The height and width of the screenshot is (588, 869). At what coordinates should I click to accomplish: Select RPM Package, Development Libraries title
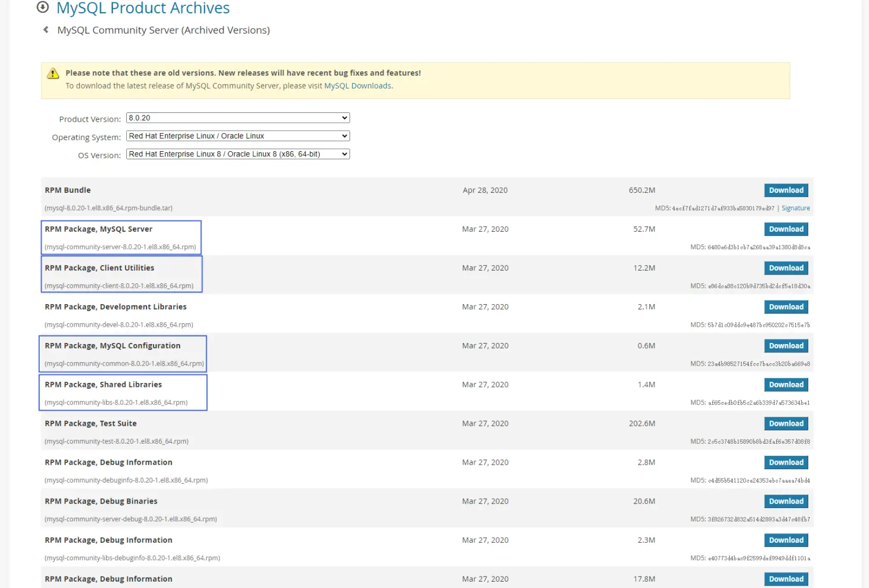(x=116, y=306)
